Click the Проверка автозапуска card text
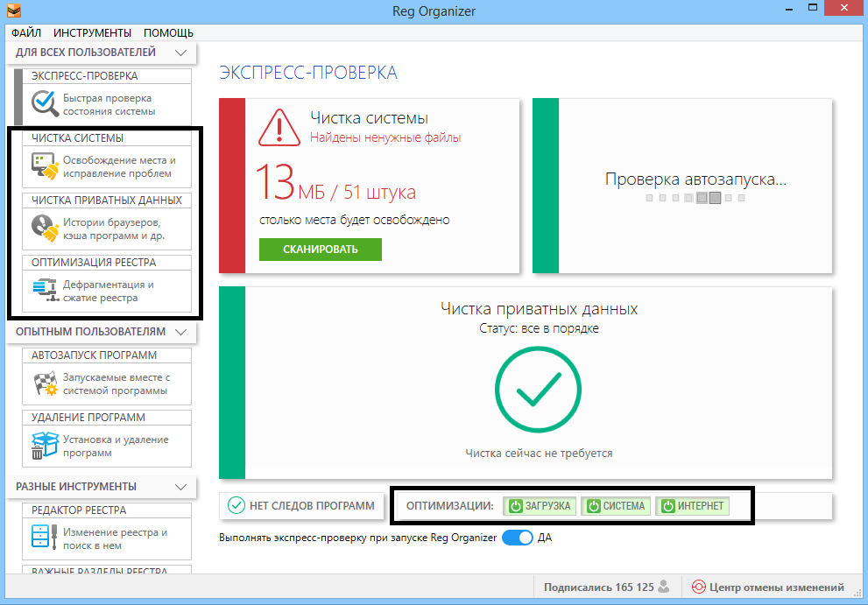 pos(695,179)
